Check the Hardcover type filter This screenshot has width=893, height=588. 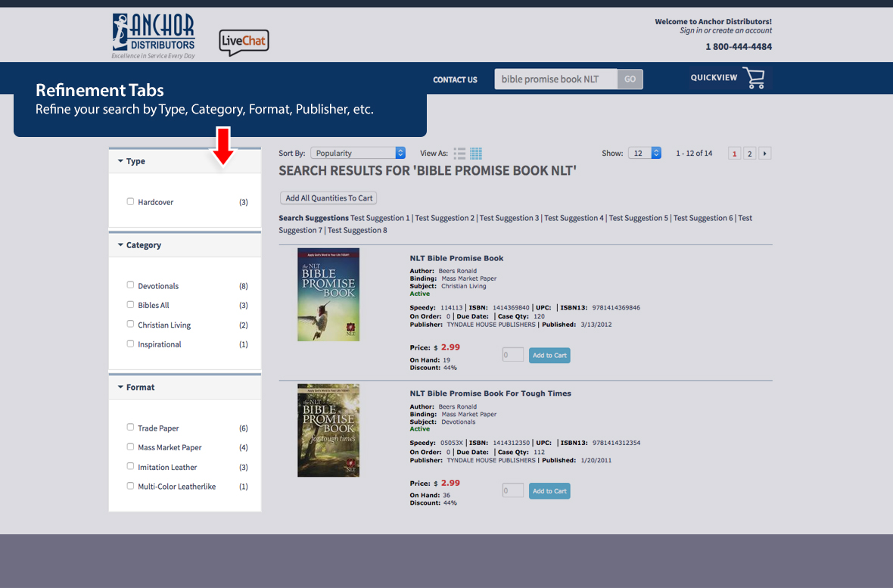pyautogui.click(x=130, y=201)
